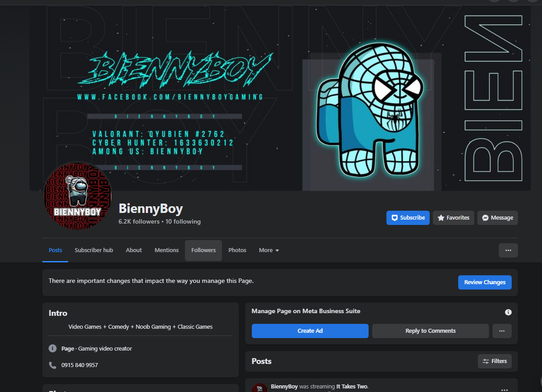The width and height of the screenshot is (542, 392).
Task: Click the Create Ad button
Action: tap(310, 331)
